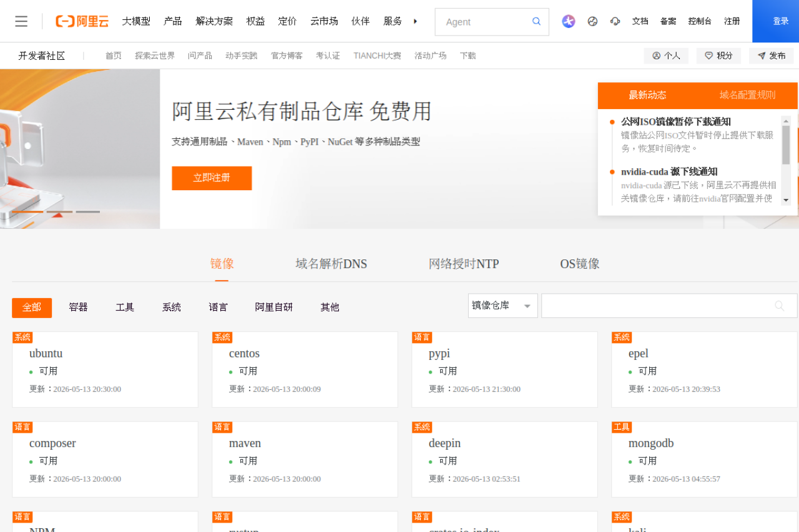
Task: Open the 镜像仓库 dropdown
Action: [503, 306]
